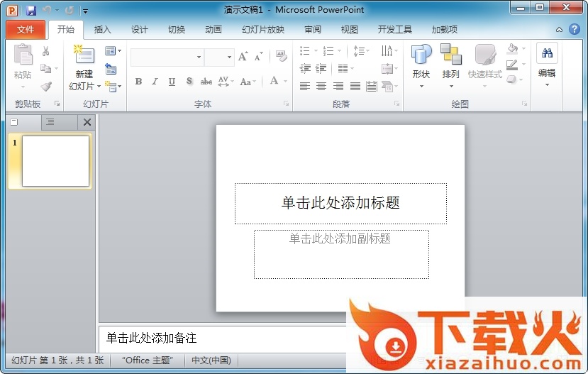
Task: Toggle Italic formatting
Action: pos(155,82)
